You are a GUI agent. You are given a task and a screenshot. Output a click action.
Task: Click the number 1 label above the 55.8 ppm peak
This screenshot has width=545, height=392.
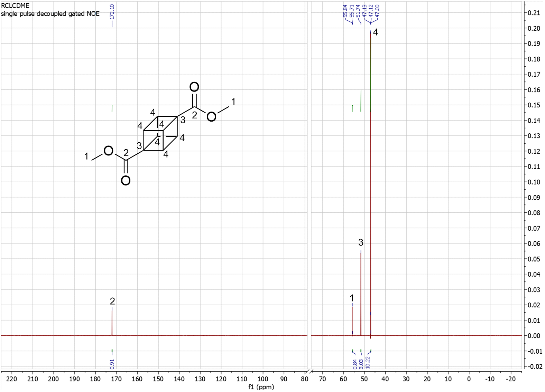[x=352, y=298]
